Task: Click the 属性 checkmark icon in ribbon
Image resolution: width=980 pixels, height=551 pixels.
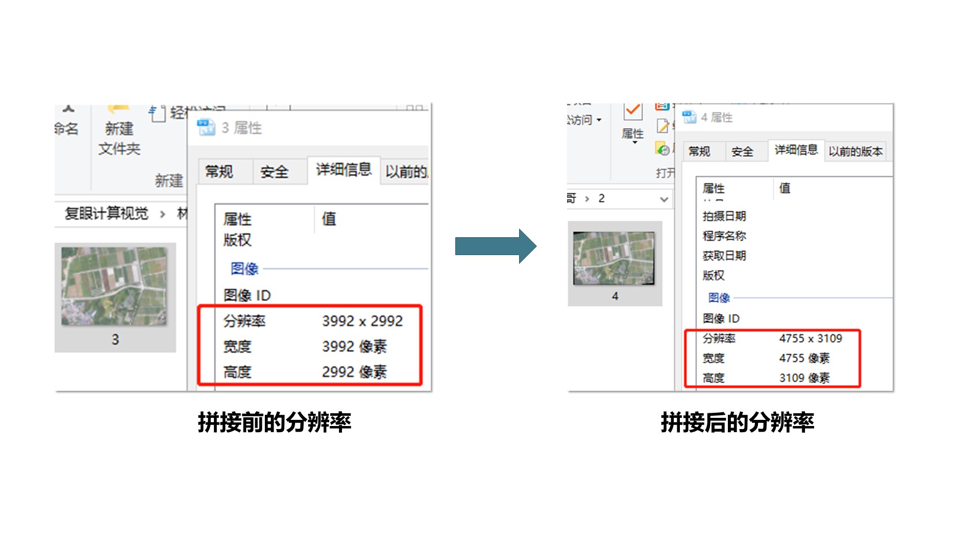Action: tap(633, 111)
